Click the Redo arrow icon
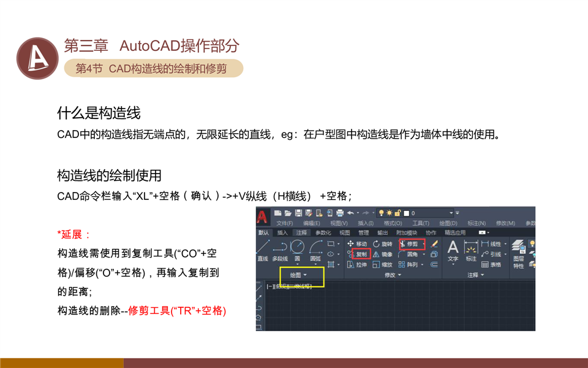 (x=366, y=213)
